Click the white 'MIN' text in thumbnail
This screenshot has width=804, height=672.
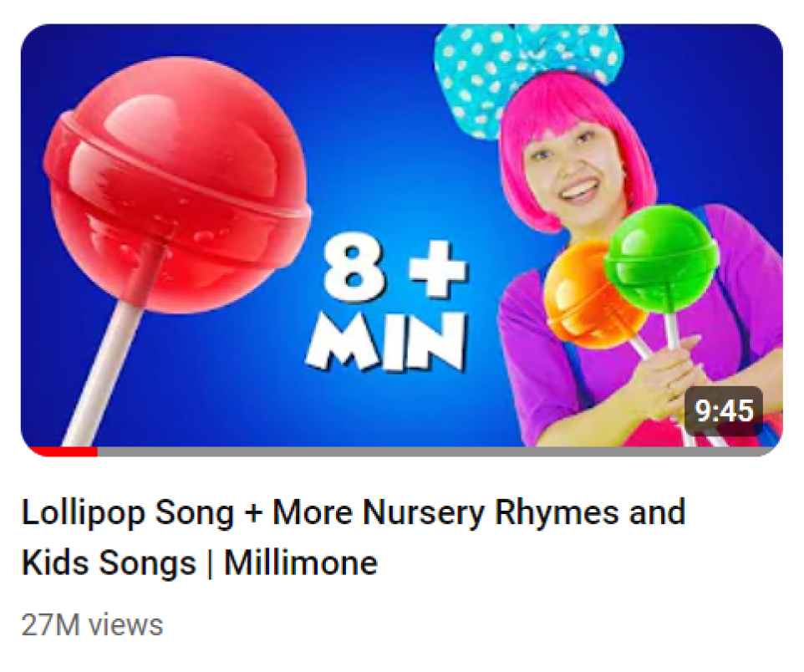(387, 341)
